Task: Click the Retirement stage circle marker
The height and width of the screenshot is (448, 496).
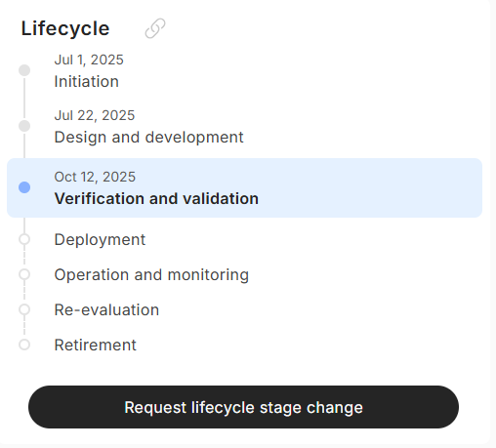Action: [x=24, y=345]
